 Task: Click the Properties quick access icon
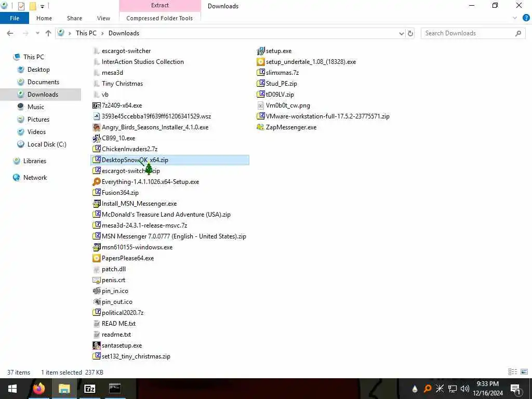pos(21,6)
